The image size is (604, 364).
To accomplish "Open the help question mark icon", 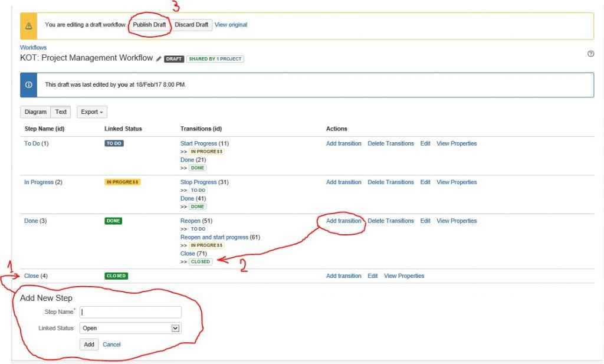I will click(590, 54).
